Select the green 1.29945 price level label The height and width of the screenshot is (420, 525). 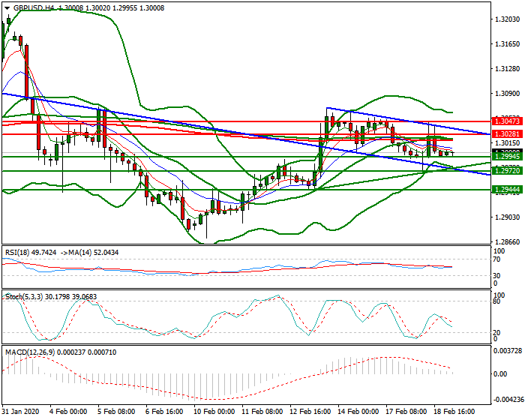(x=507, y=157)
